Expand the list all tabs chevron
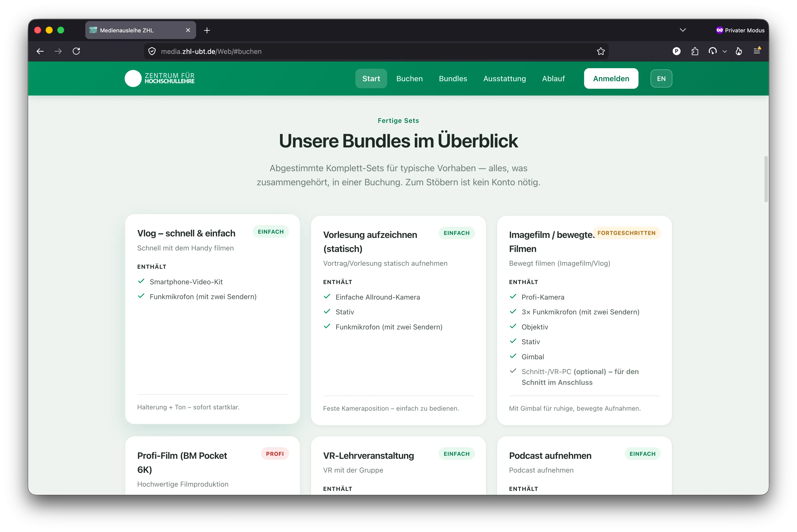The image size is (797, 532). coord(683,30)
